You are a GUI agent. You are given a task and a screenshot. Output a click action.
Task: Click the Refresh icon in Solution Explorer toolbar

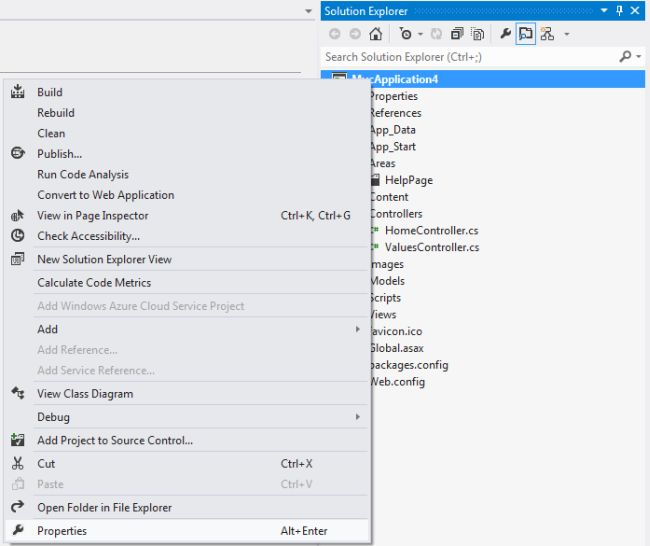[x=436, y=34]
